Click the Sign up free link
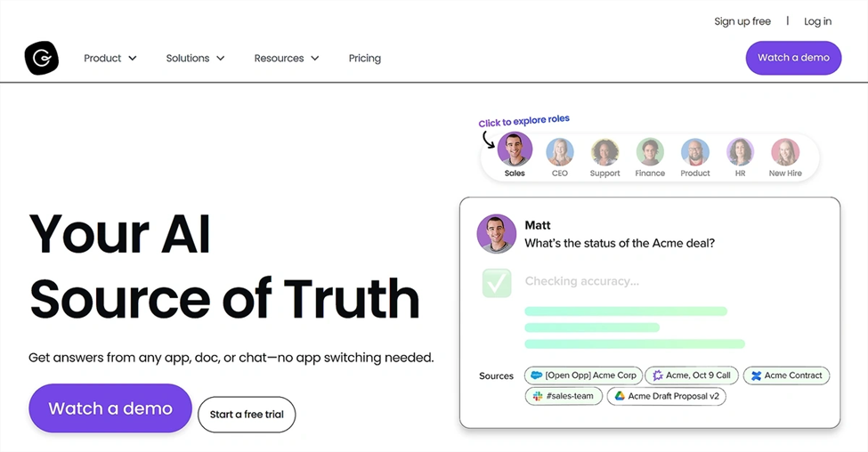Screen dimensions: 868x452 (742, 21)
